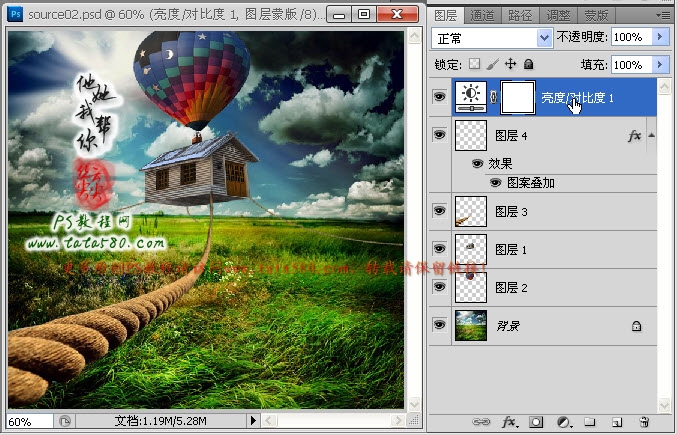Click the status bar preview icon beside 60%
This screenshot has height=435, width=677.
tap(65, 421)
